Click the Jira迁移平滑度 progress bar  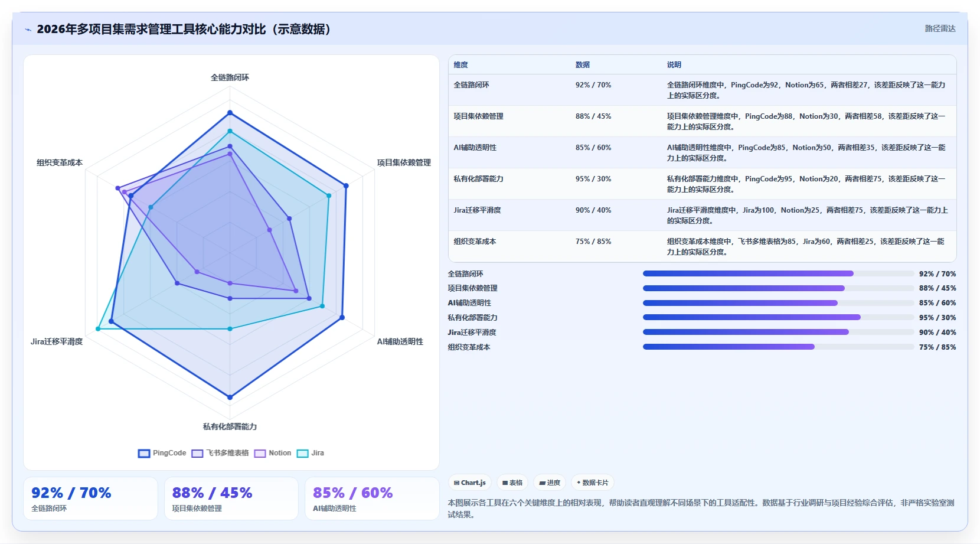click(x=778, y=332)
